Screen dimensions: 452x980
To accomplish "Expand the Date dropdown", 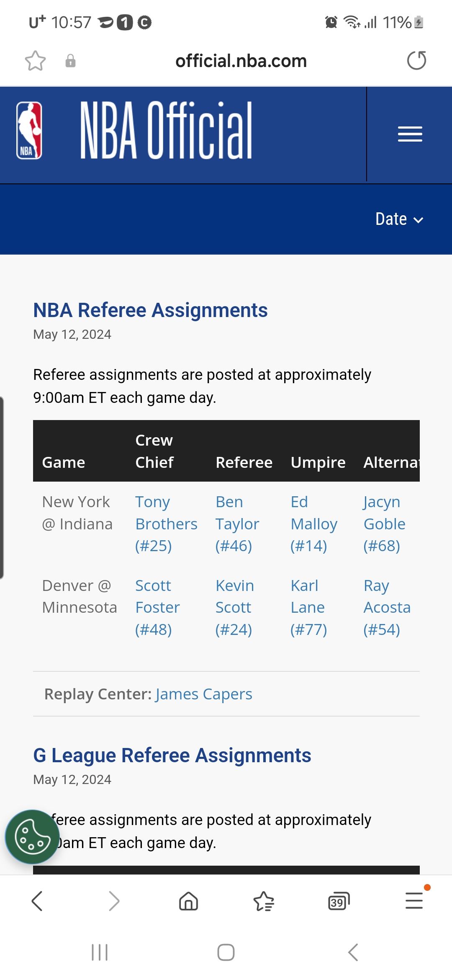I will coord(399,219).
